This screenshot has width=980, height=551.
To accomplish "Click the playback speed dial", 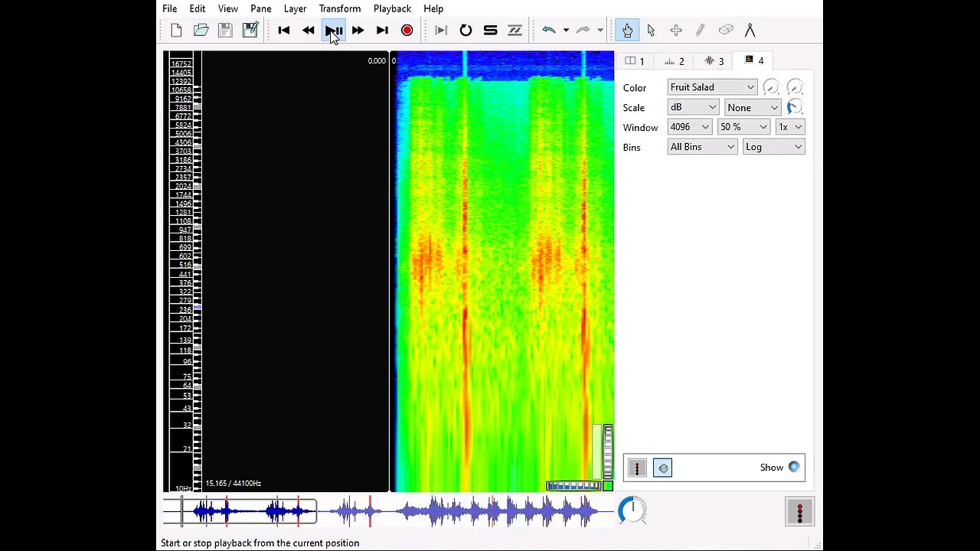I will (x=632, y=510).
